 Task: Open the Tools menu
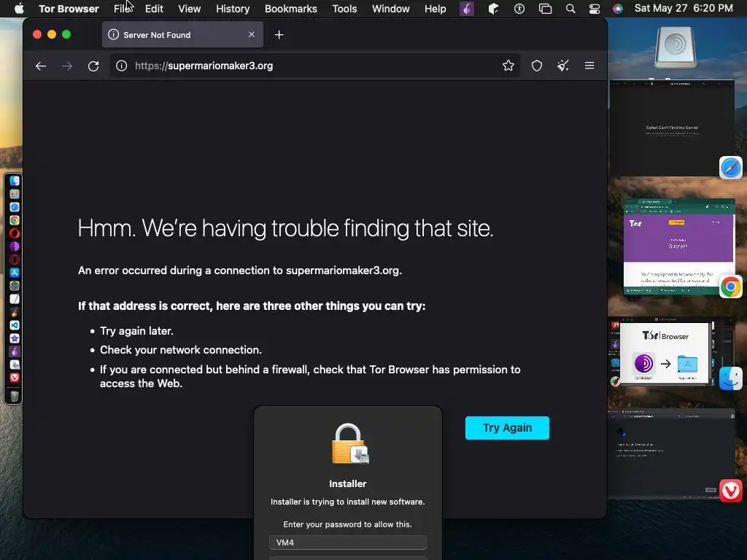click(344, 9)
